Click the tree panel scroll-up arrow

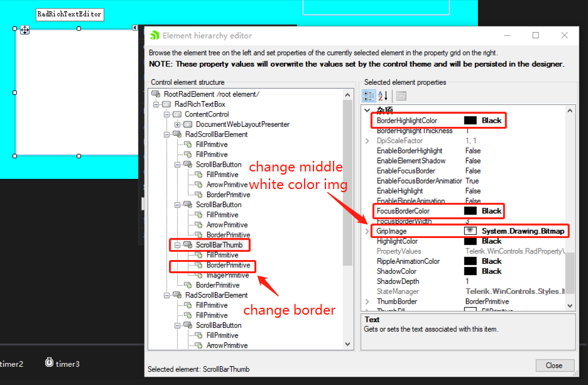coord(347,95)
